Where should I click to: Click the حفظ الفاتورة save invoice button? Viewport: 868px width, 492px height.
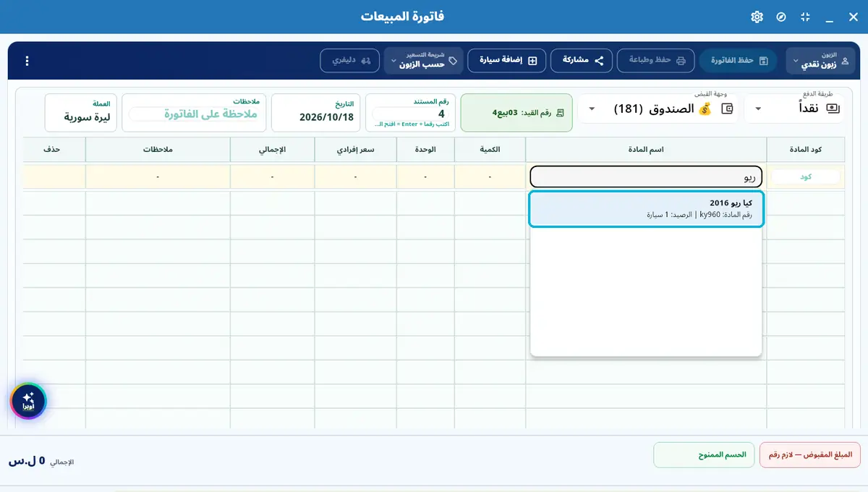point(738,61)
